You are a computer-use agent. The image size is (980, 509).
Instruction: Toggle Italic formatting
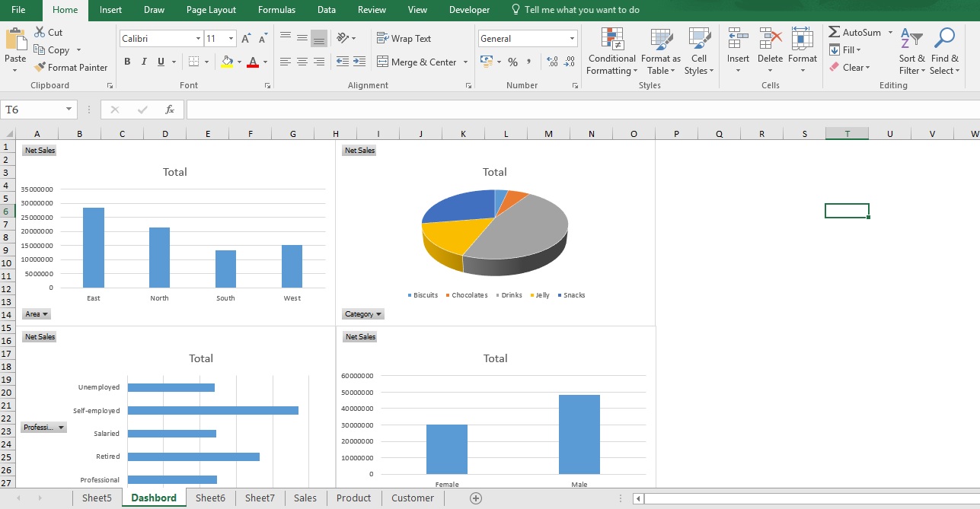coord(144,62)
